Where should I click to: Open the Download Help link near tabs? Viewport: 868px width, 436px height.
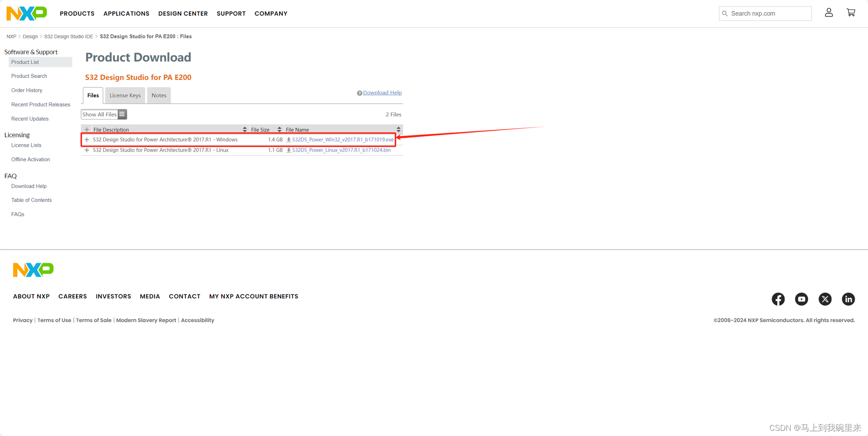pyautogui.click(x=382, y=93)
